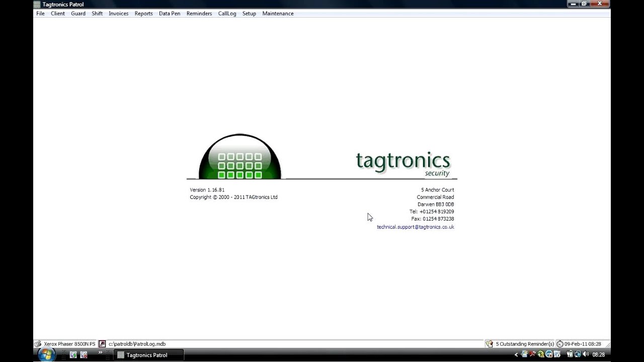
Task: Open the Maintenance menu
Action: (278, 14)
